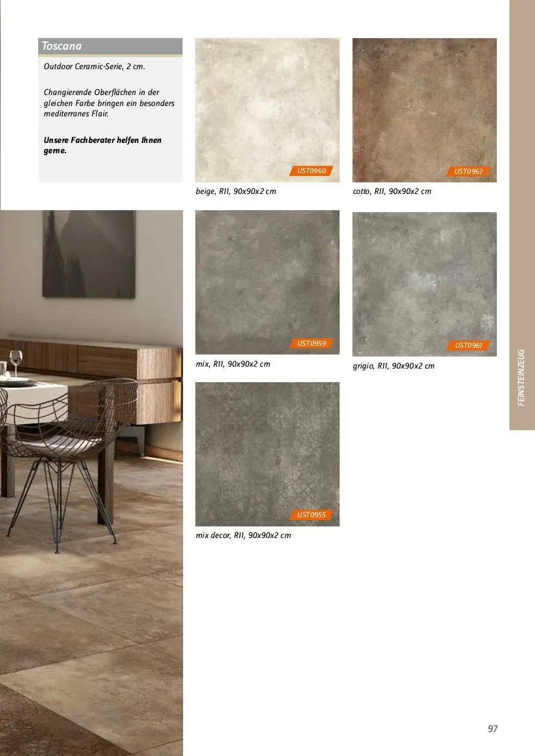Click the page number 97
This screenshot has height=756, width=535.
[492, 729]
